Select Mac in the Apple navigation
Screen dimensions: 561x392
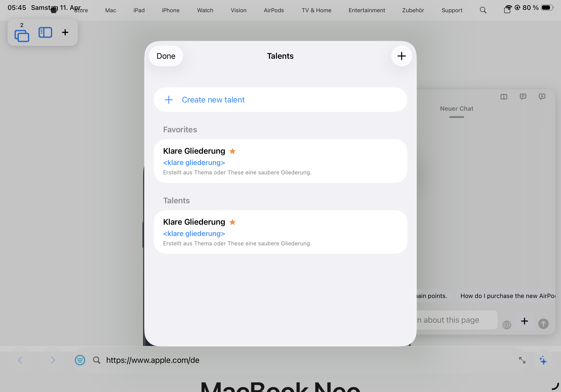pyautogui.click(x=110, y=10)
